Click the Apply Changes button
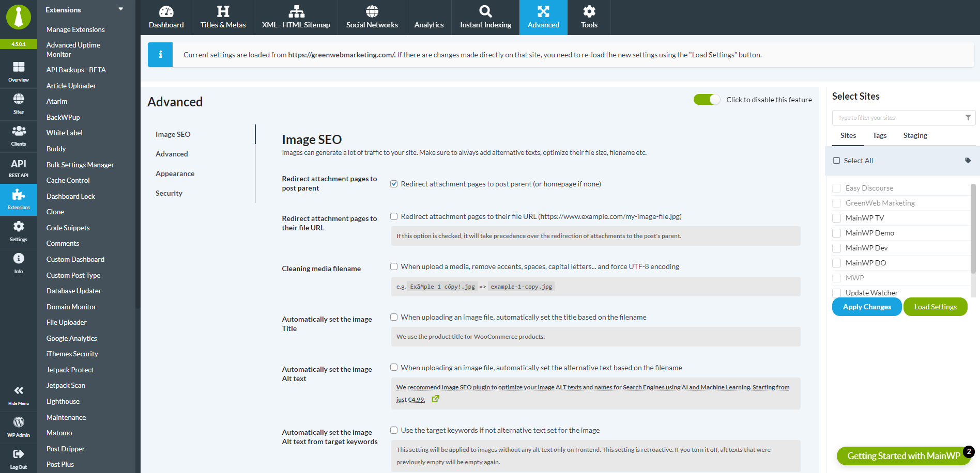 click(x=867, y=307)
